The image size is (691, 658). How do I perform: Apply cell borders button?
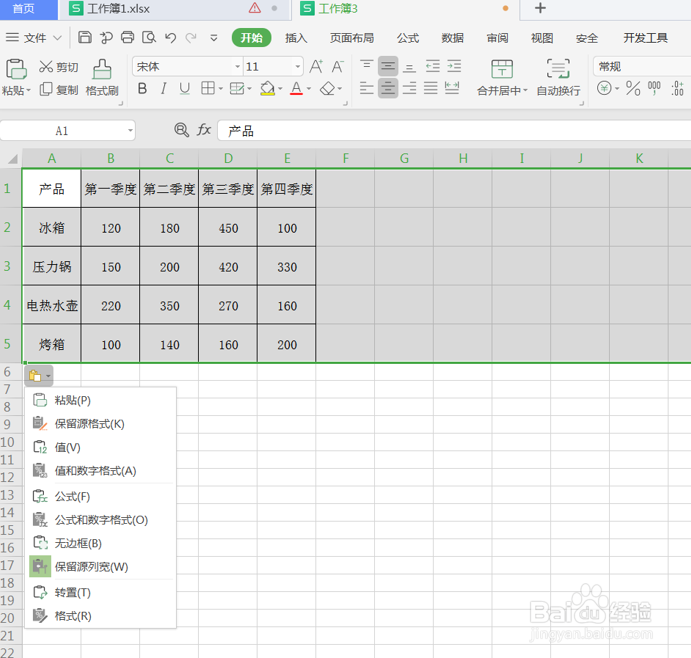(x=208, y=89)
